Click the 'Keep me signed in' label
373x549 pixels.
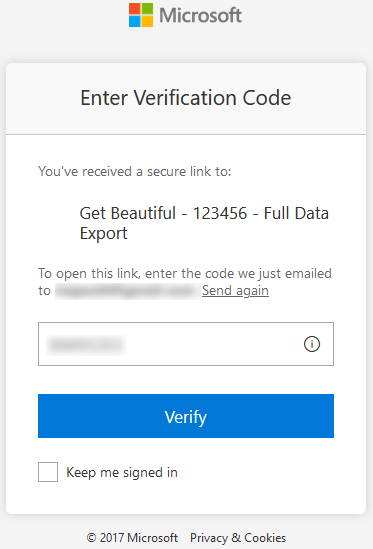pos(122,472)
